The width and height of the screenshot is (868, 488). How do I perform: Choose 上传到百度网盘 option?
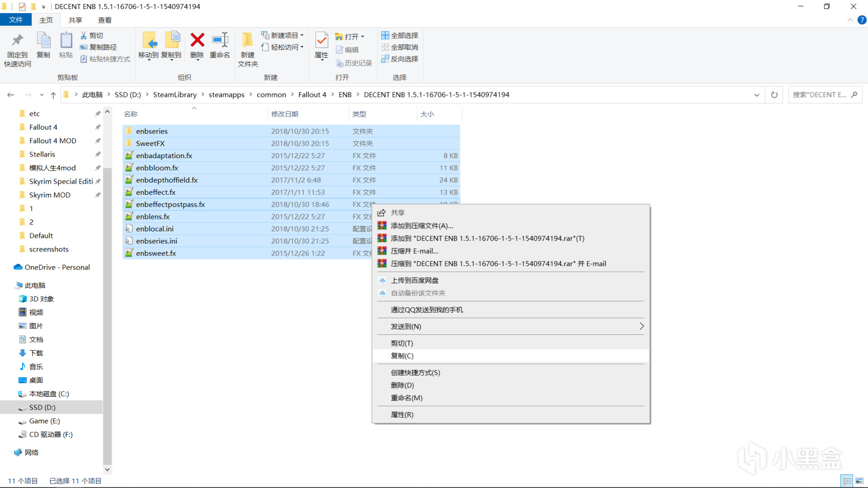click(511, 280)
